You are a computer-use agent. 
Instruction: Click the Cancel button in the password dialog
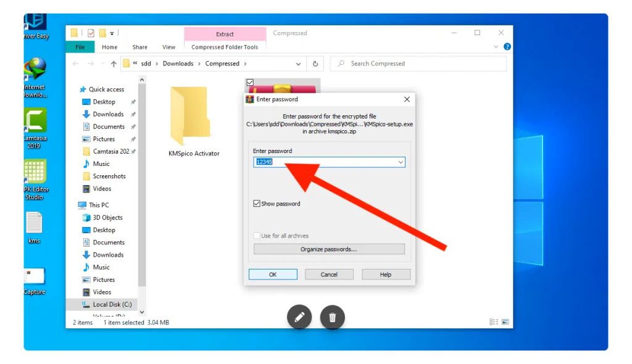(x=329, y=275)
